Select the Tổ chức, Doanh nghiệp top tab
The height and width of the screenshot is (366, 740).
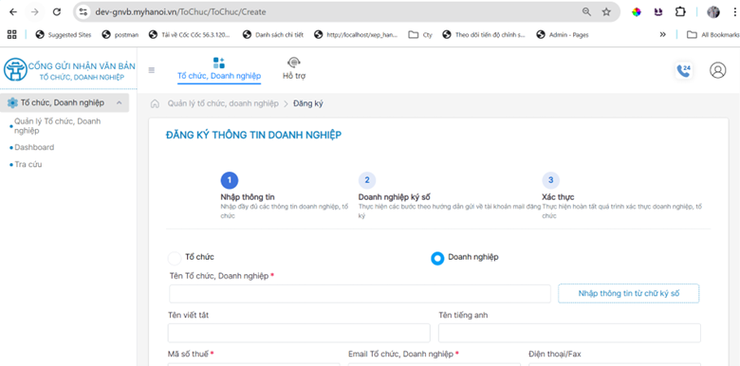pyautogui.click(x=219, y=69)
